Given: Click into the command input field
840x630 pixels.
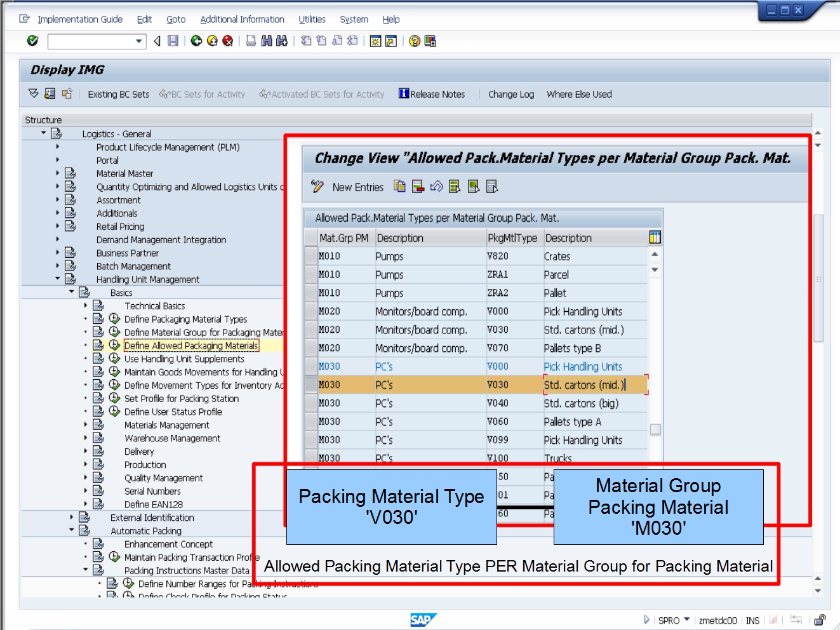Looking at the screenshot, I should 92,41.
